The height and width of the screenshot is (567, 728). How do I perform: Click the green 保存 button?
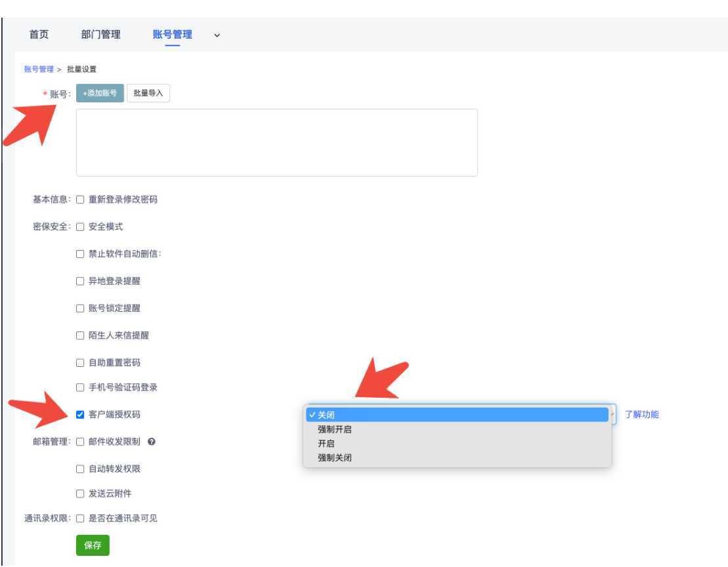pos(93,545)
